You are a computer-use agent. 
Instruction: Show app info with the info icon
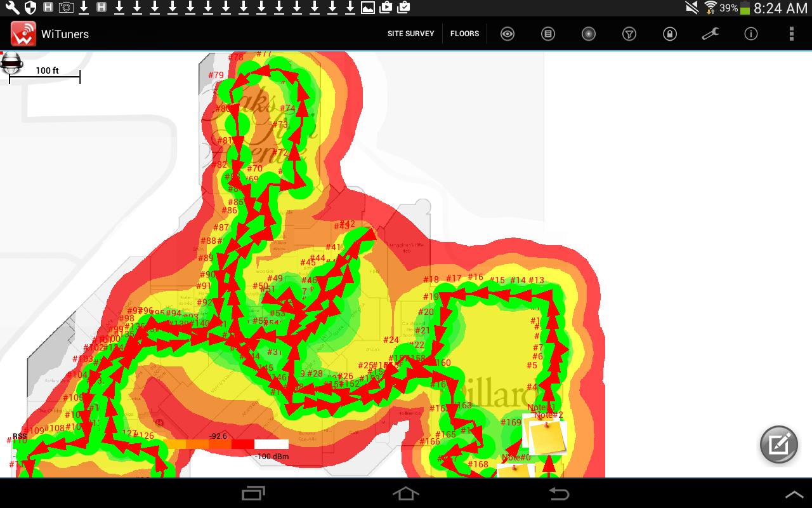[x=751, y=34]
